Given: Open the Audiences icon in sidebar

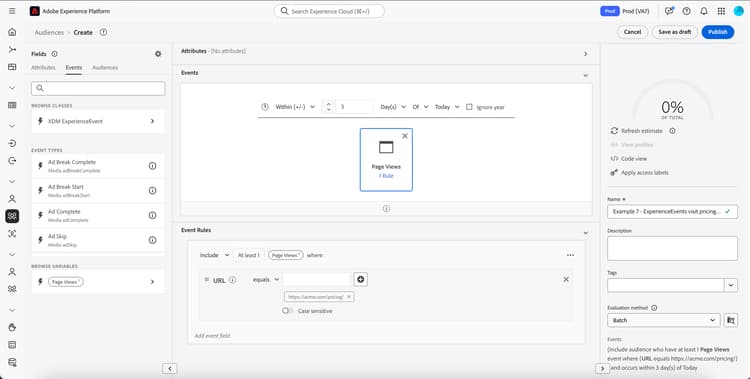Looking at the screenshot, I should click(x=12, y=216).
